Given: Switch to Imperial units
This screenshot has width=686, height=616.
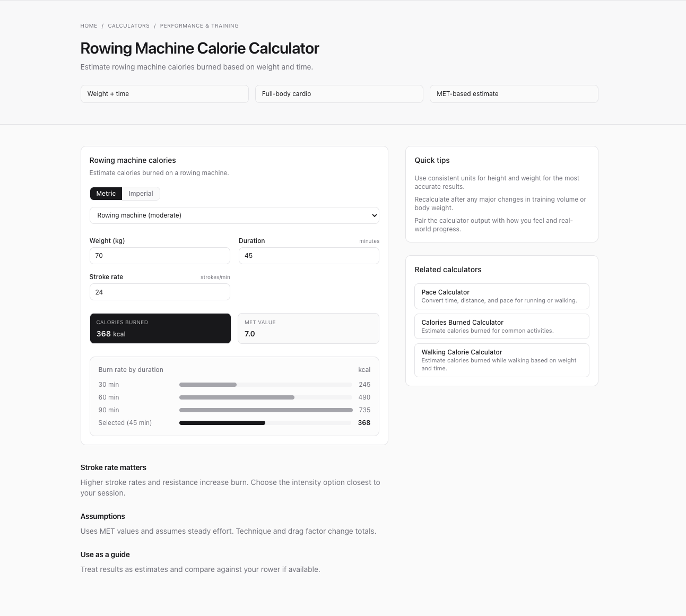Looking at the screenshot, I should click(141, 194).
